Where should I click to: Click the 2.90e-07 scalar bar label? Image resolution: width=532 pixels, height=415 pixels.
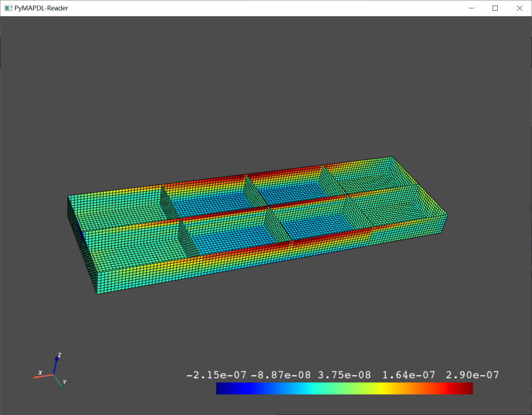tap(473, 375)
